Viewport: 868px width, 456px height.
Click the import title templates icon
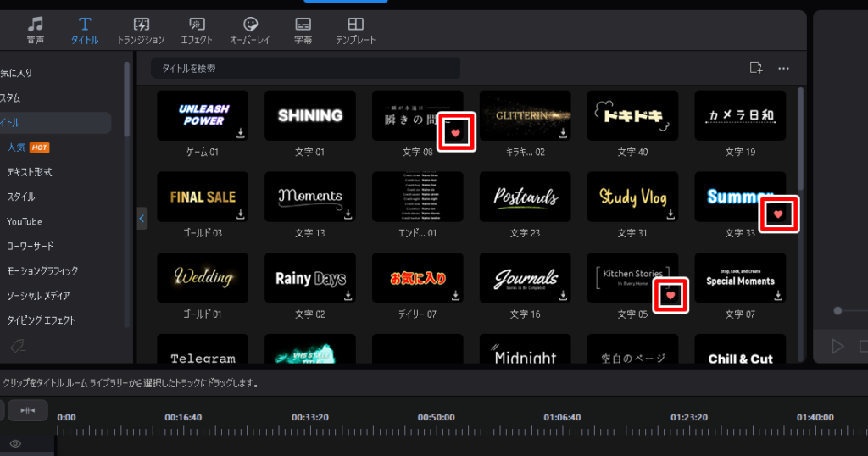[756, 68]
